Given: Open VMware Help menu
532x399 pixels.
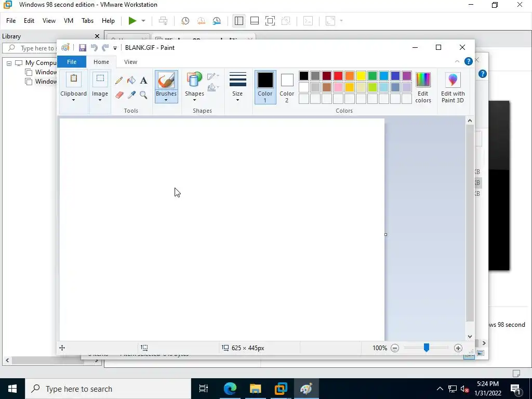Looking at the screenshot, I should (108, 21).
